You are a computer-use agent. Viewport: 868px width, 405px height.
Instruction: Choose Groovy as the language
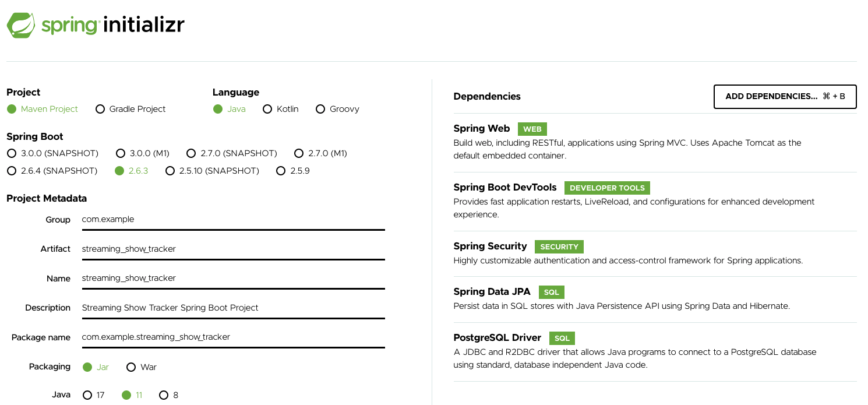pos(337,109)
